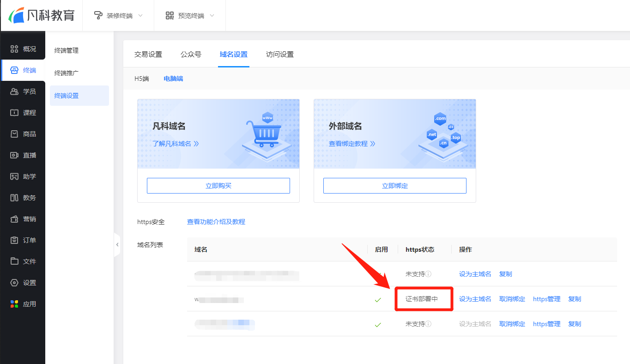Expand the 装修终端 dropdown

point(118,16)
